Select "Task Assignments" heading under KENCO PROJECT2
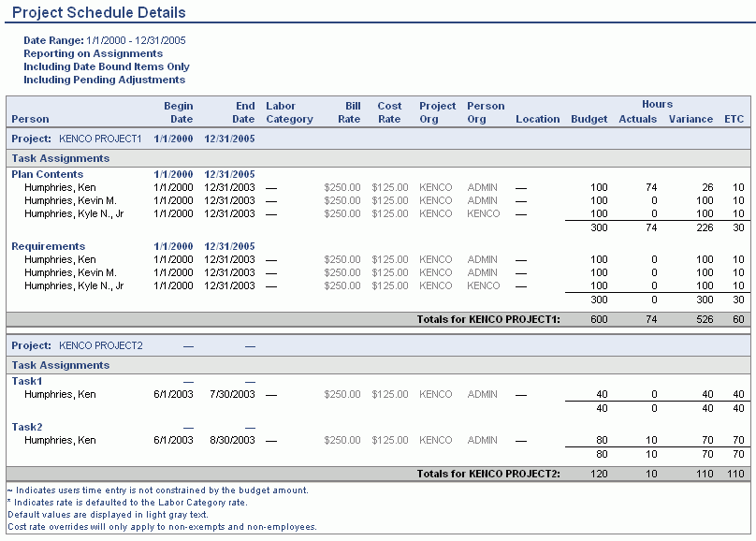Screen dimensions: 756x541 [x=61, y=365]
